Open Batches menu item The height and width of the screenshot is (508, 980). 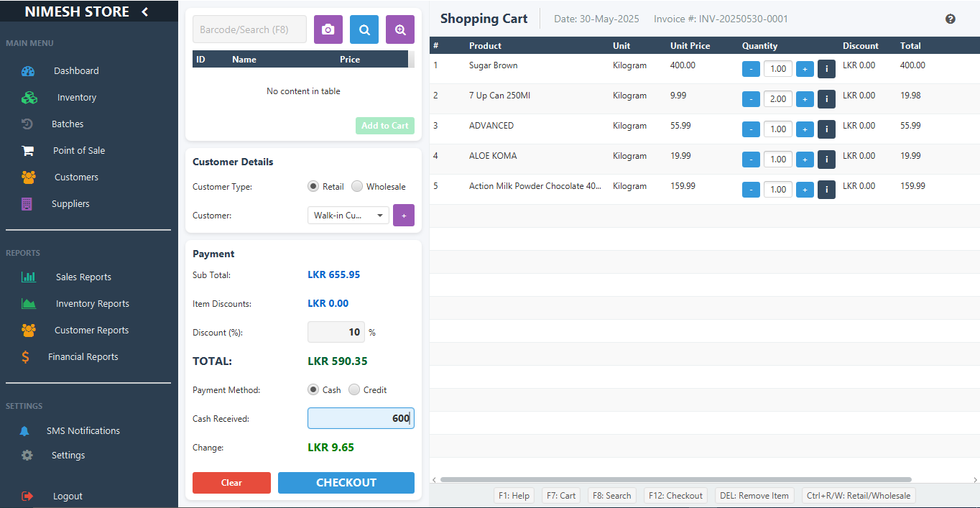(x=68, y=124)
